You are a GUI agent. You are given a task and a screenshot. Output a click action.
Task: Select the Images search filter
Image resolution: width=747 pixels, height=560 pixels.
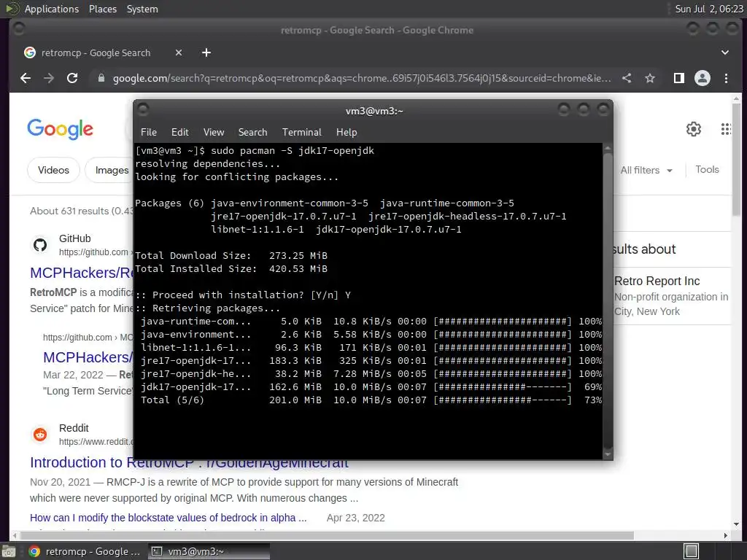click(x=109, y=170)
